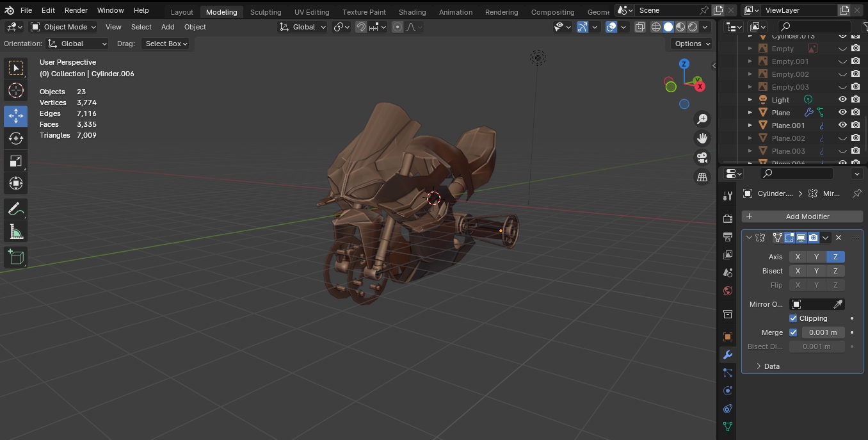
Task: Open the Select menu in viewport
Action: 141,27
